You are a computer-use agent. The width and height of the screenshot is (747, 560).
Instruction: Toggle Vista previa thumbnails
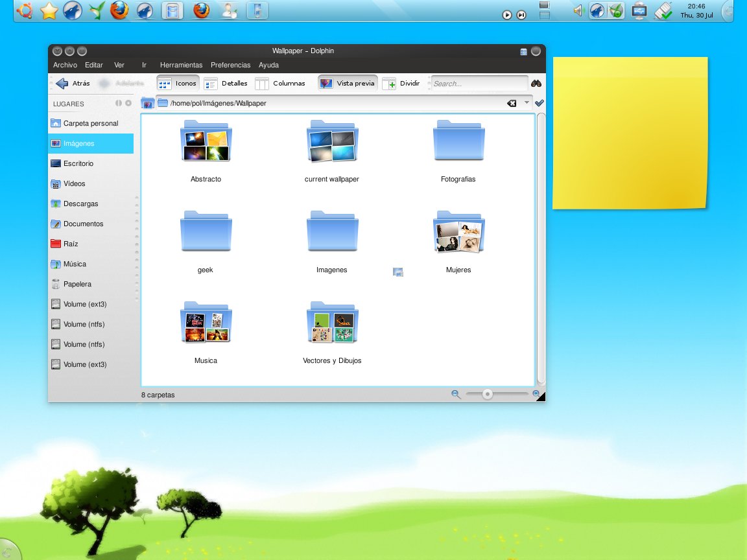pyautogui.click(x=348, y=84)
